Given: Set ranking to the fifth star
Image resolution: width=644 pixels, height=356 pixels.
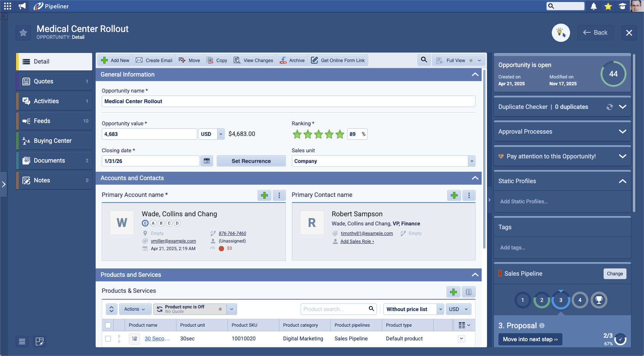Looking at the screenshot, I should [340, 134].
